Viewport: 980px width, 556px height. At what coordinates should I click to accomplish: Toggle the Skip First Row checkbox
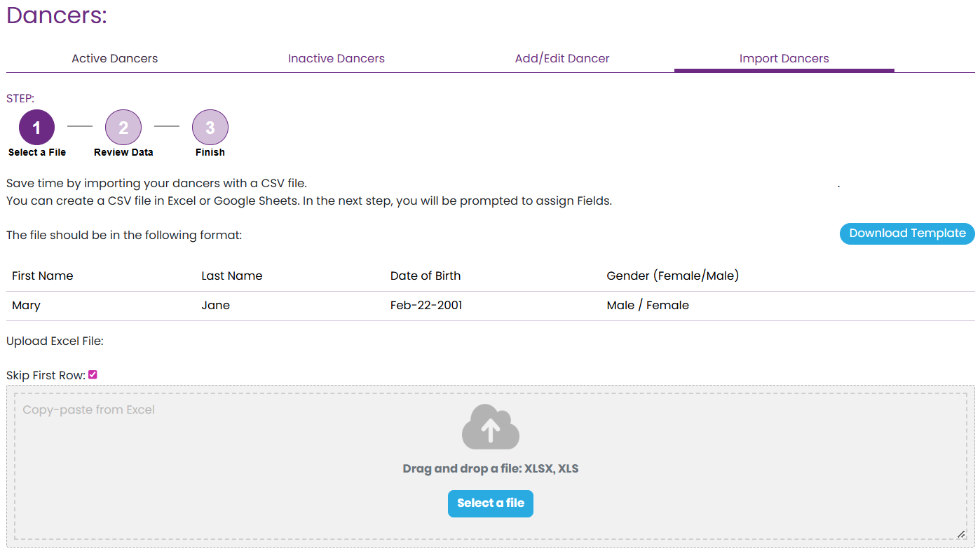tap(93, 375)
